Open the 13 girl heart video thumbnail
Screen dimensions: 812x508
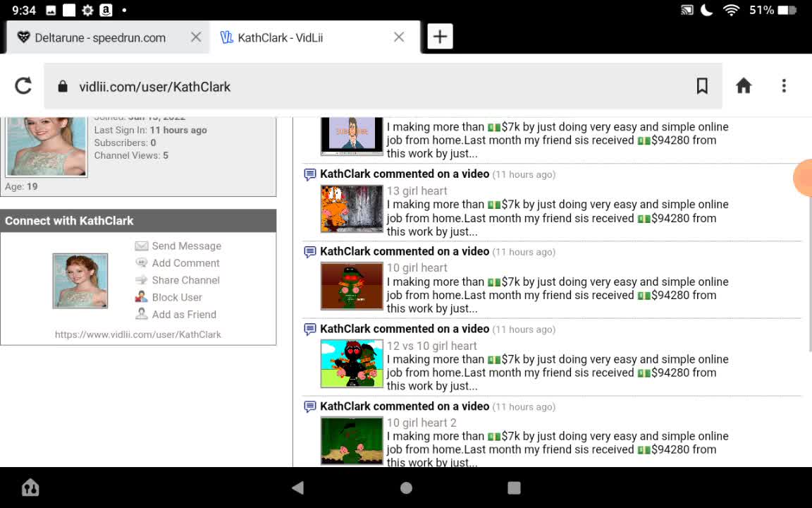click(x=352, y=208)
